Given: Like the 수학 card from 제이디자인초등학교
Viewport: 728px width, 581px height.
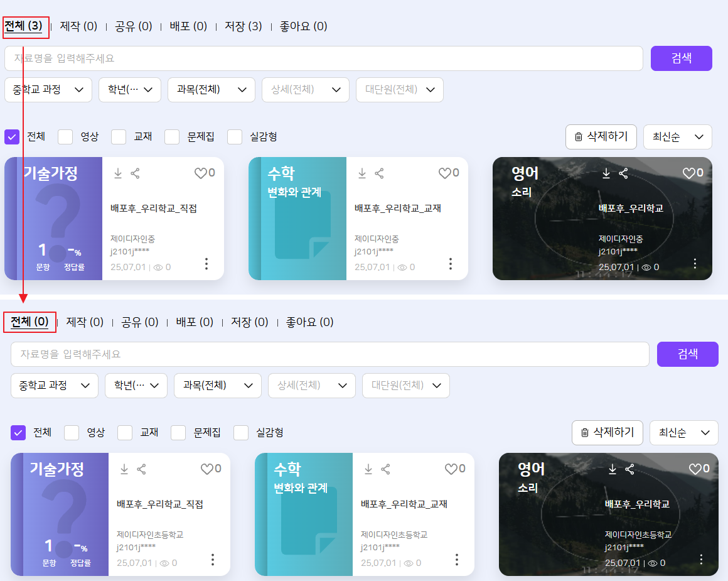Looking at the screenshot, I should [452, 469].
